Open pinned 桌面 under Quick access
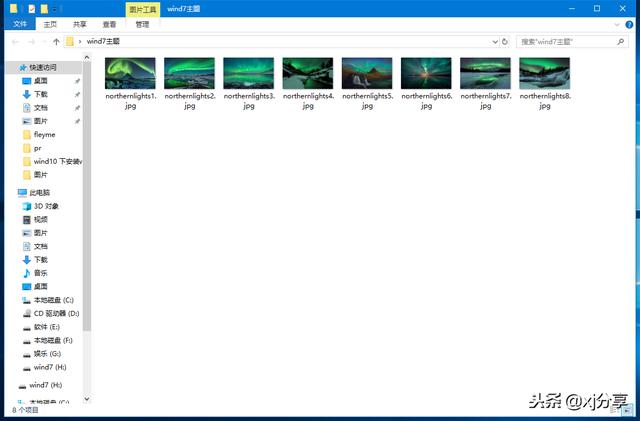Screen dimensions: 640x421 40,81
